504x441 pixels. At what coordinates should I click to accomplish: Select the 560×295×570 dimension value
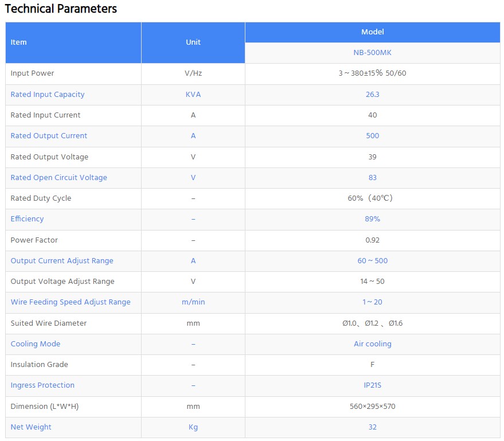coord(372,407)
